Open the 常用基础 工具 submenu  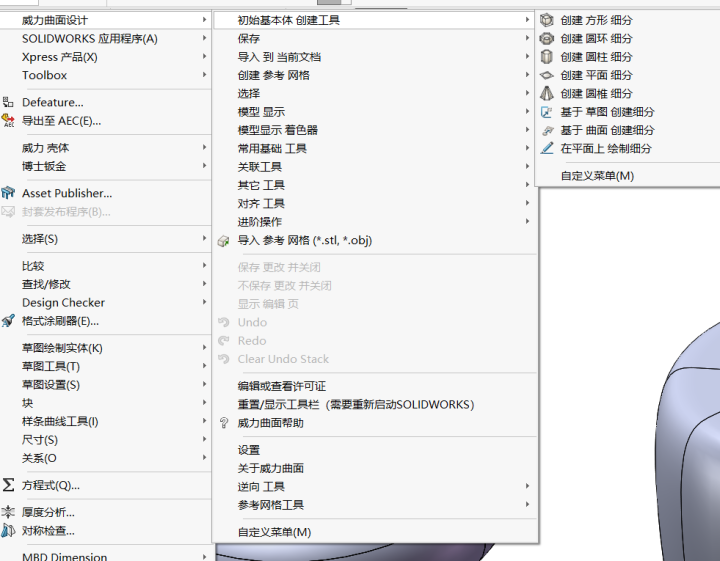375,148
